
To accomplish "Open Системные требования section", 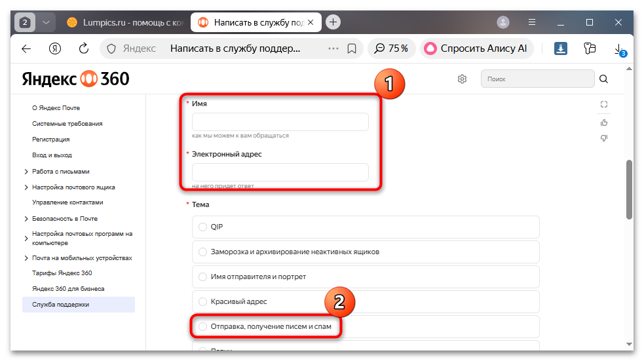I will tap(67, 124).
